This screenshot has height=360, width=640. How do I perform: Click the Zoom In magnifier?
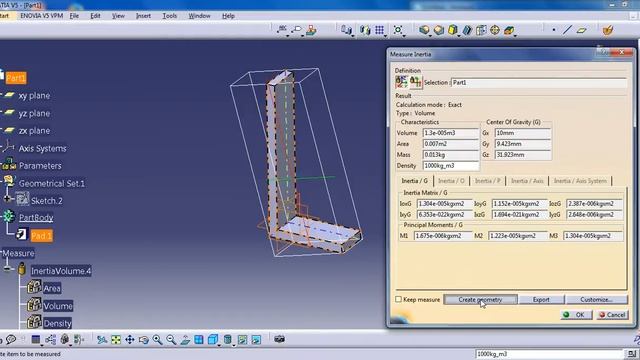tap(158, 340)
